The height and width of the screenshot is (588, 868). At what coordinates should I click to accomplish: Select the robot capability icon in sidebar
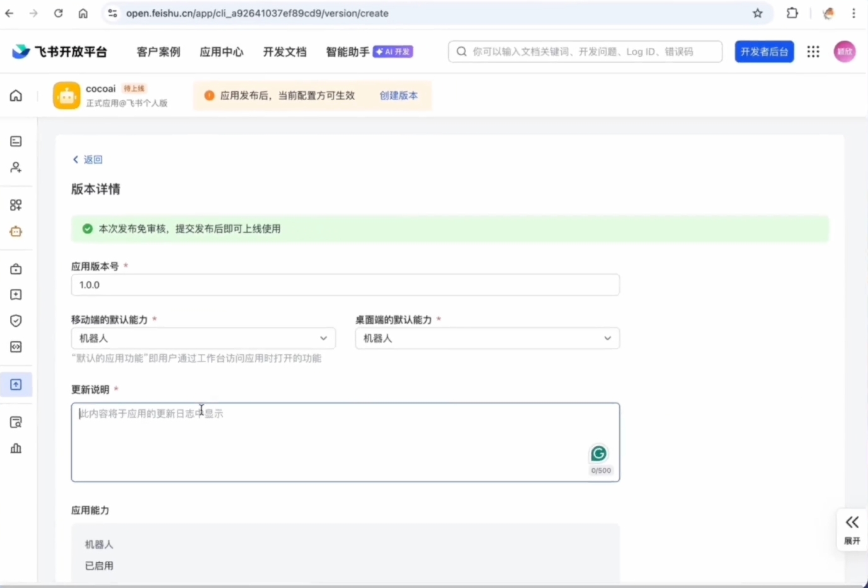click(x=15, y=231)
